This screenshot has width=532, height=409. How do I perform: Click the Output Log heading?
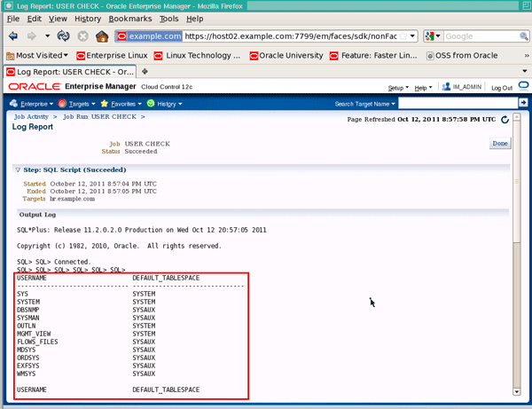[x=37, y=215]
